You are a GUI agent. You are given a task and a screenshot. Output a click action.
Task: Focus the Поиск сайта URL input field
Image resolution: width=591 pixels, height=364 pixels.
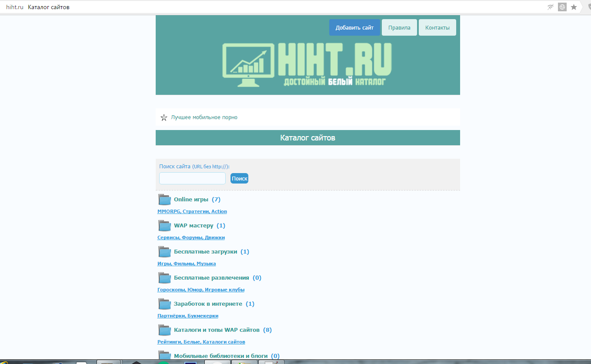click(192, 178)
